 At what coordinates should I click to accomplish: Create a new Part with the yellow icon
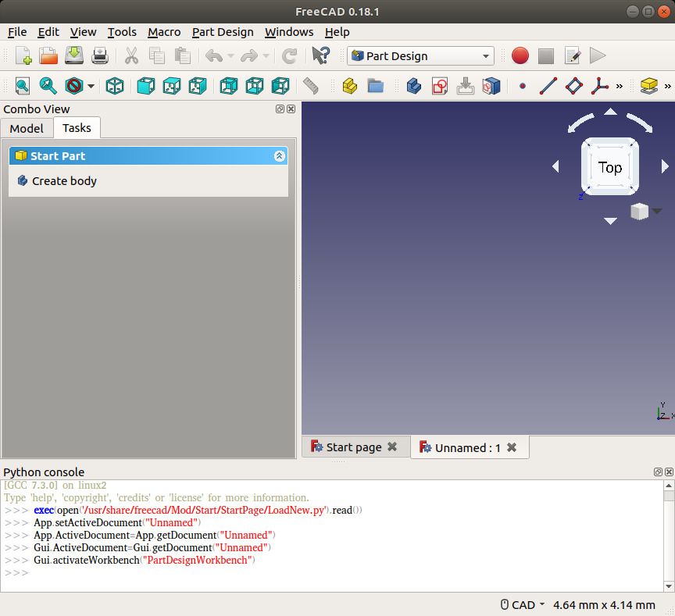(349, 86)
